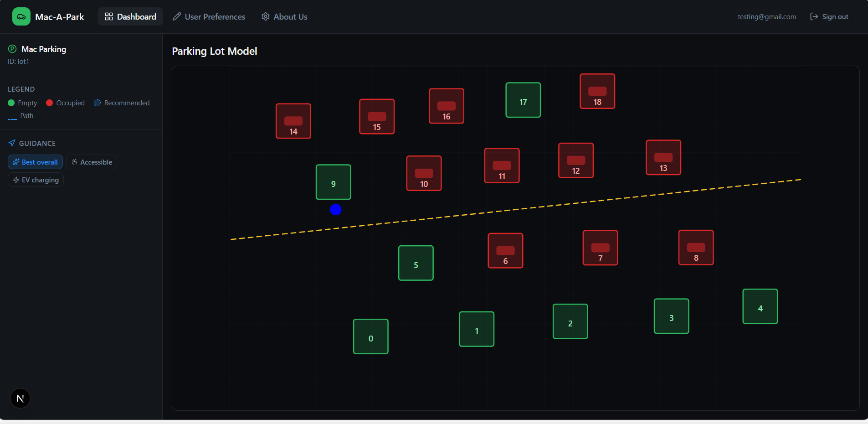Click the Mac Parking lot name
This screenshot has height=424, width=868.
pos(44,49)
